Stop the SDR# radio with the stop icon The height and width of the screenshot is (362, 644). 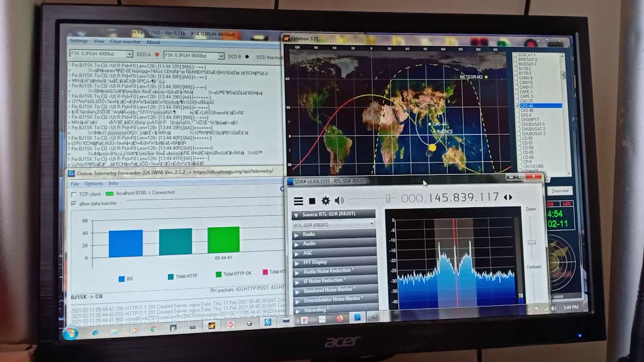coord(312,201)
